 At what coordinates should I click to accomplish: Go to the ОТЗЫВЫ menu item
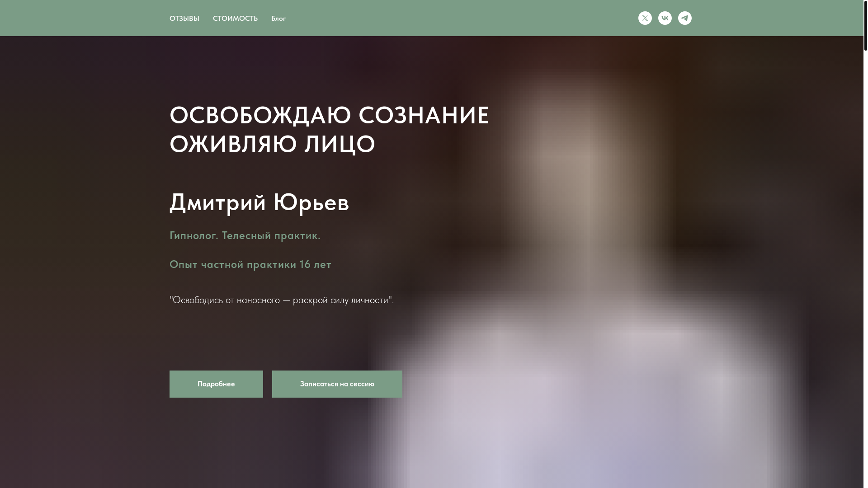pyautogui.click(x=184, y=19)
